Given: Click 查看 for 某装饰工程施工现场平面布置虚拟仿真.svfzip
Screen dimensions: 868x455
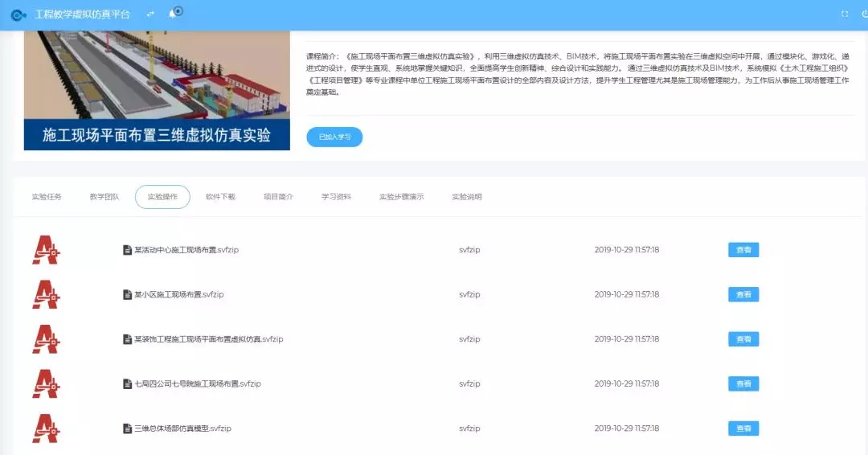Looking at the screenshot, I should (x=743, y=339).
